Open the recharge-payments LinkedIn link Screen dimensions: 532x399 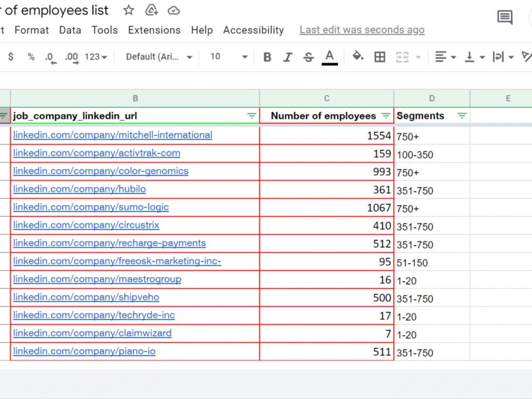pos(110,243)
